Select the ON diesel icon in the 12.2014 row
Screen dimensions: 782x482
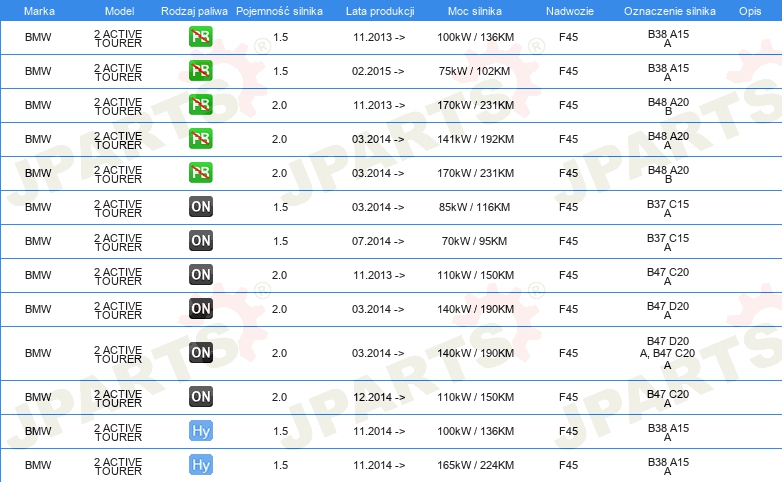click(201, 396)
